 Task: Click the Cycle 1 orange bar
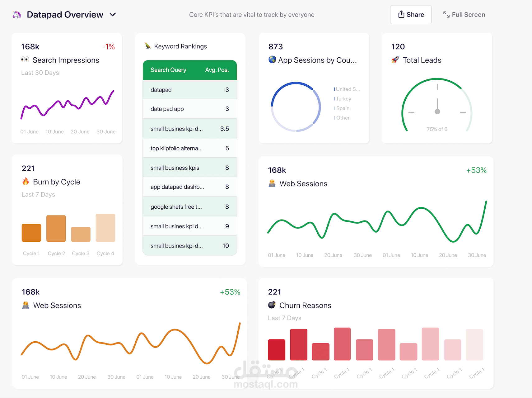pos(31,233)
